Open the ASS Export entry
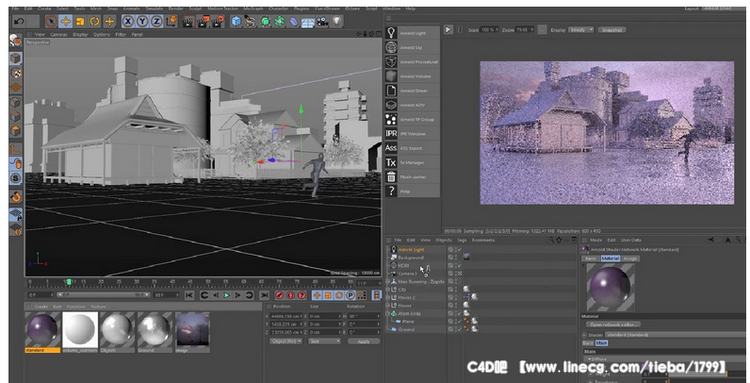This screenshot has height=383, width=750. point(412,148)
